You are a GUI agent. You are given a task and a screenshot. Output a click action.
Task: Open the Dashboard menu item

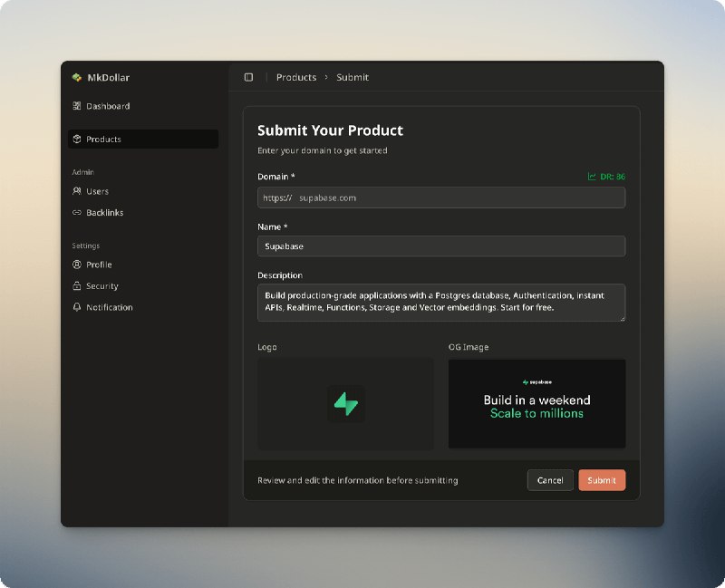click(x=108, y=106)
